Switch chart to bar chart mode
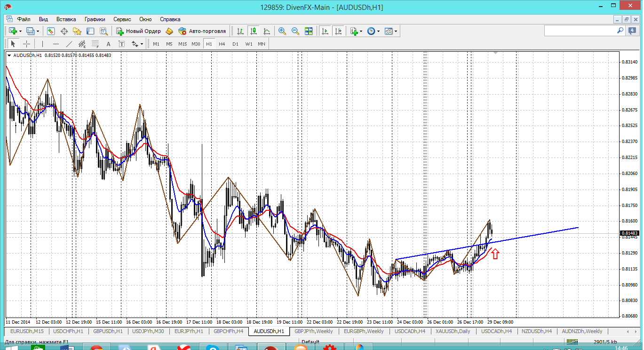The height and width of the screenshot is (350, 644). click(240, 31)
